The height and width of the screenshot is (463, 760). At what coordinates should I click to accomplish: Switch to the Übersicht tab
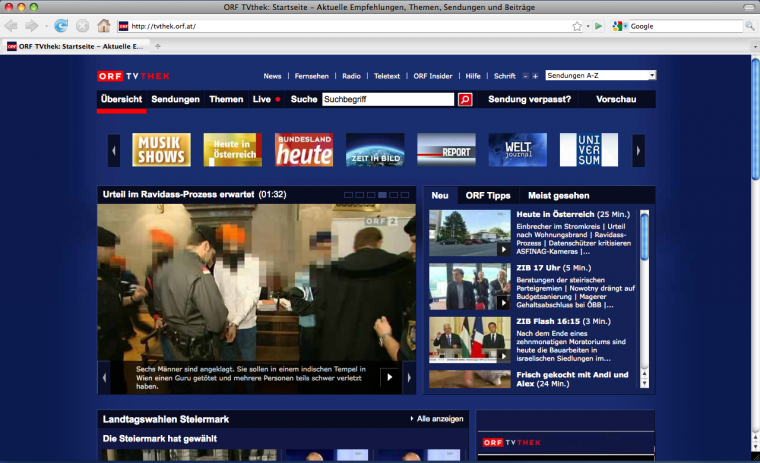[x=121, y=99]
